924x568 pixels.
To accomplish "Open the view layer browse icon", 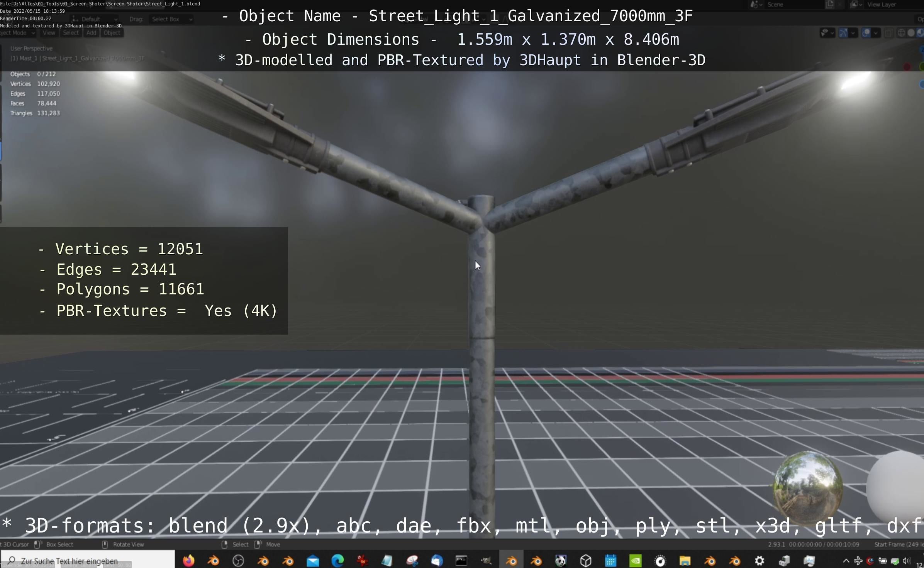I will coord(856,5).
